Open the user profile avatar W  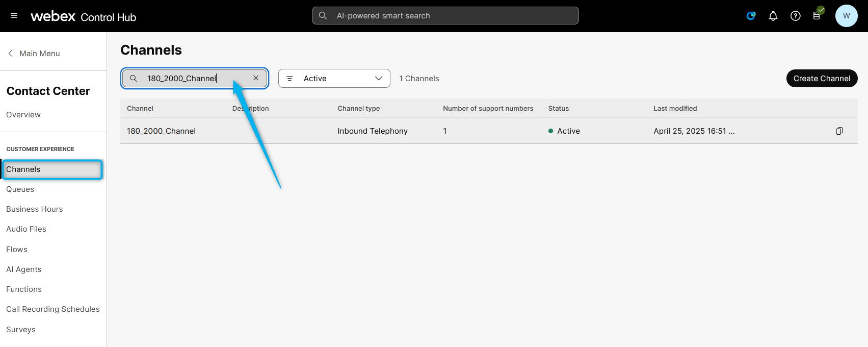pyautogui.click(x=846, y=16)
